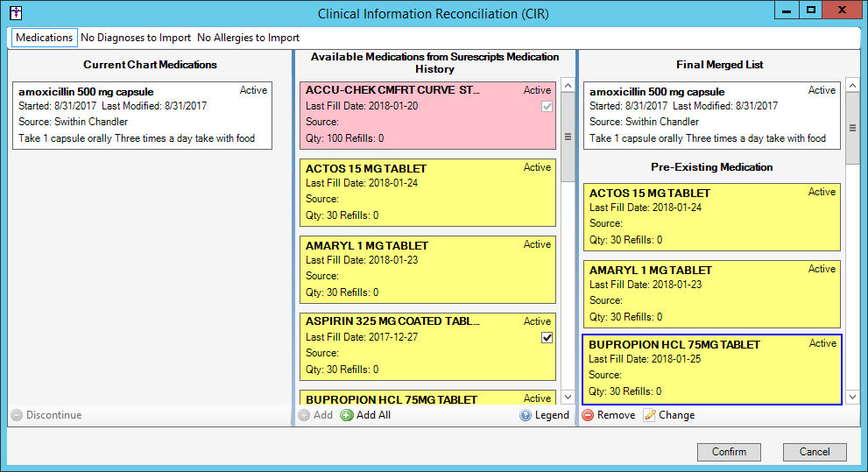Select highlighted BUPROPION HCL card in Final Merged List

click(712, 369)
